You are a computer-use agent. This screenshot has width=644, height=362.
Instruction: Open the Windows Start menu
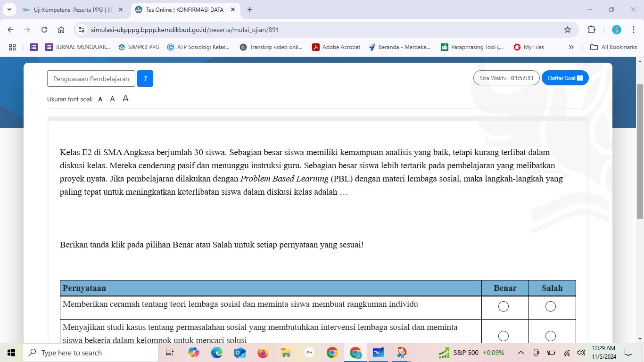point(11,353)
